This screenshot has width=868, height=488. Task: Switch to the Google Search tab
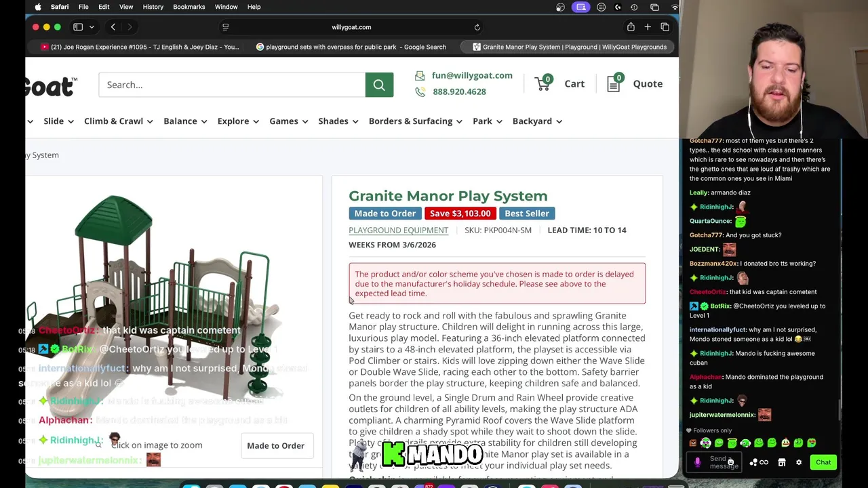coord(351,47)
